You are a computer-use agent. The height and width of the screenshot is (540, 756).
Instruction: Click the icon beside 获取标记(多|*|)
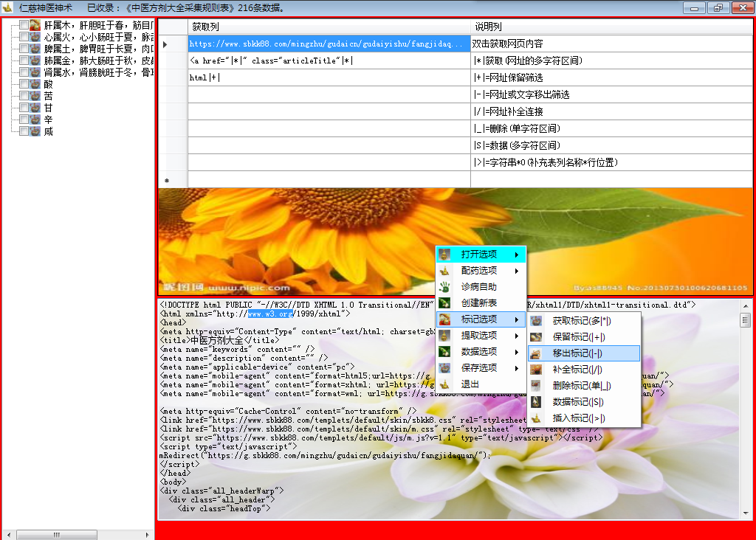536,321
